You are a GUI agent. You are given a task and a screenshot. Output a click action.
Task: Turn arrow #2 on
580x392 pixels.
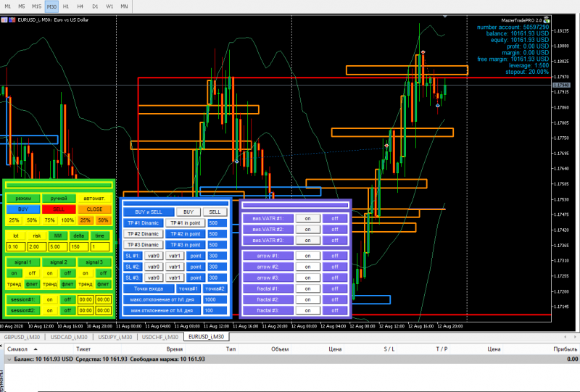pyautogui.click(x=307, y=267)
